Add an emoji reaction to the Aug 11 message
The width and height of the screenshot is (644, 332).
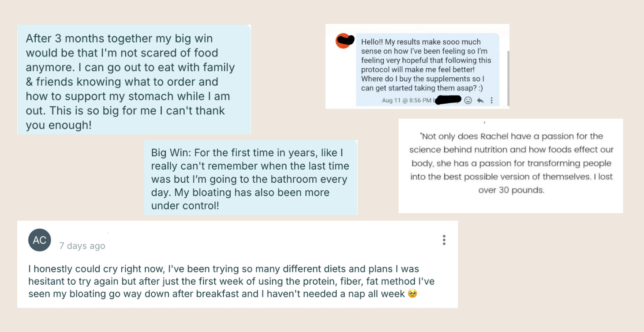(468, 100)
